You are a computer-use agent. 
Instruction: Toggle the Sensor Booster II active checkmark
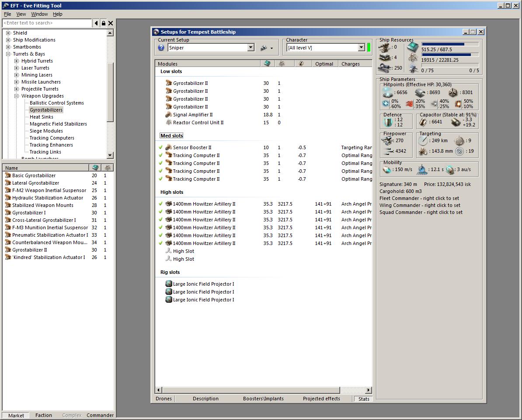point(161,147)
